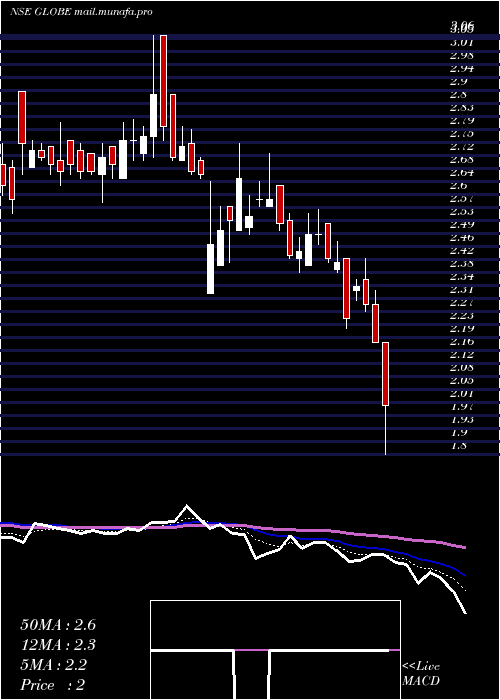Click the 5MA : 2.2 label
Viewport: 500px width, 700px height.
54,665
